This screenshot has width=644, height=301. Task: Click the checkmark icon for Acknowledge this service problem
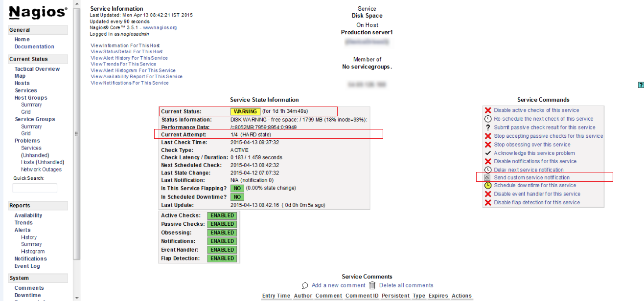[x=487, y=153]
